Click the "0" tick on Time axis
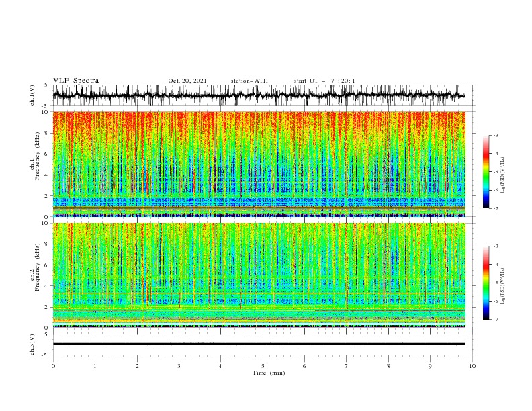 pyautogui.click(x=53, y=366)
